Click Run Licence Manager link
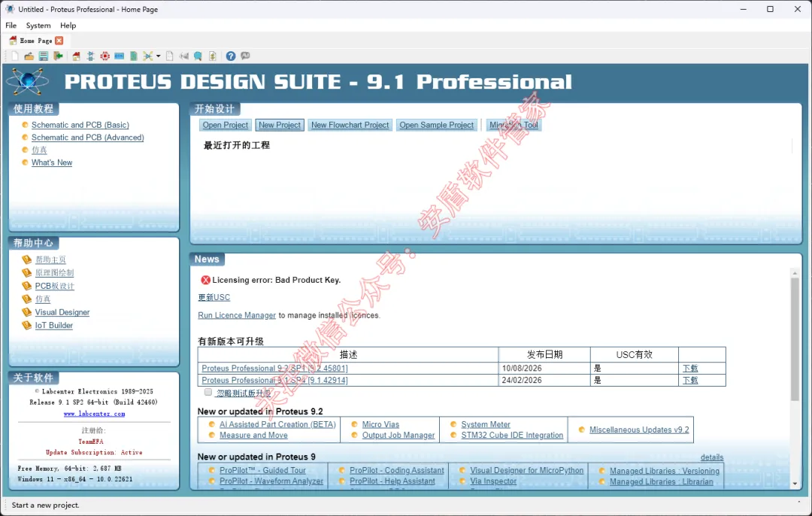 (x=237, y=315)
